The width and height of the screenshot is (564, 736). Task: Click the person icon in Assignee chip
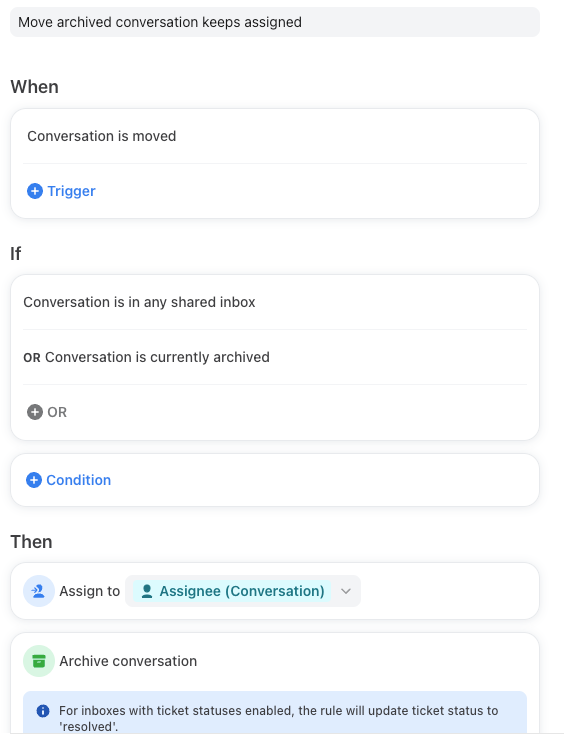tap(147, 591)
